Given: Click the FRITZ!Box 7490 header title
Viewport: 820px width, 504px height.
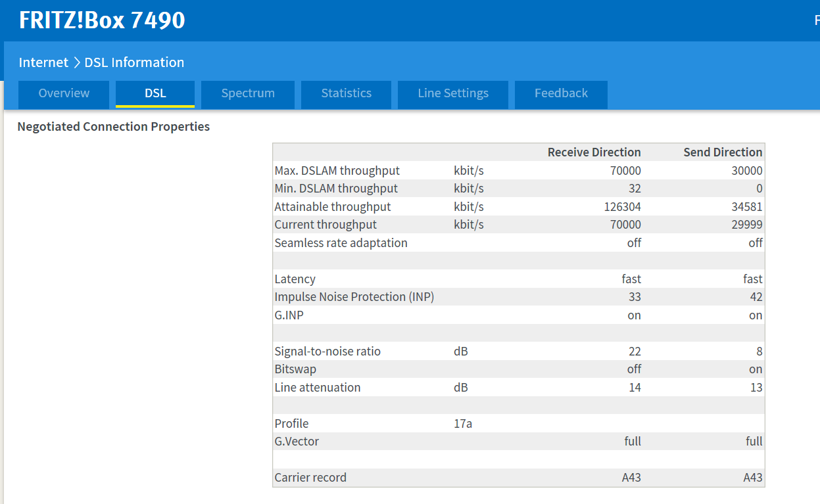Looking at the screenshot, I should tap(102, 20).
